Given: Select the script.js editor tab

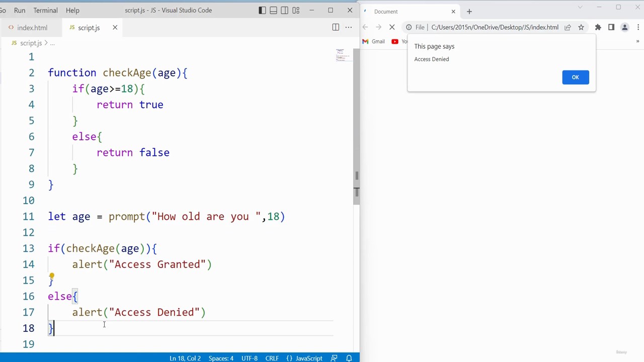Looking at the screenshot, I should (89, 28).
